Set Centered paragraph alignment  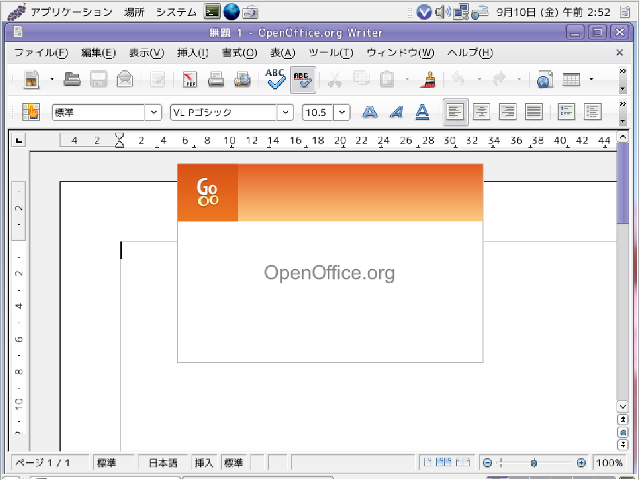[482, 112]
